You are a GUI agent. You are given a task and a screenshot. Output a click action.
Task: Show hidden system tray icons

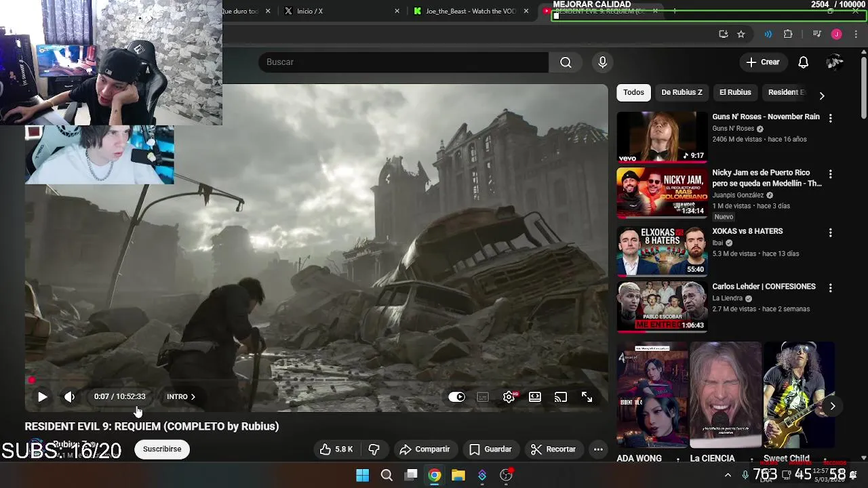(x=728, y=475)
